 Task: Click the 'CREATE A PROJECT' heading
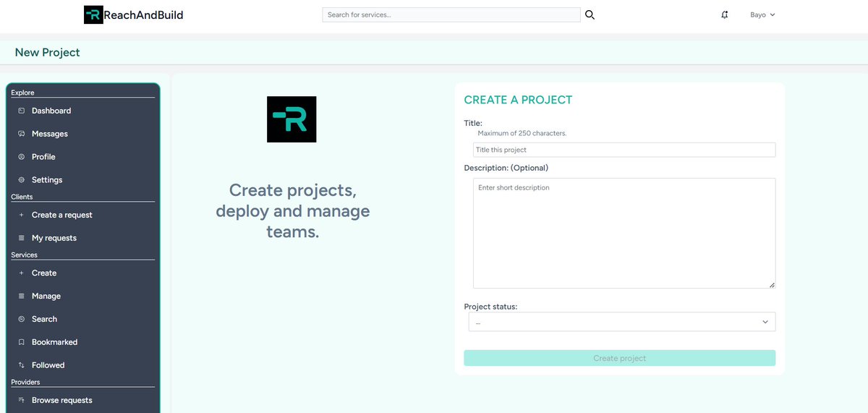pos(518,100)
